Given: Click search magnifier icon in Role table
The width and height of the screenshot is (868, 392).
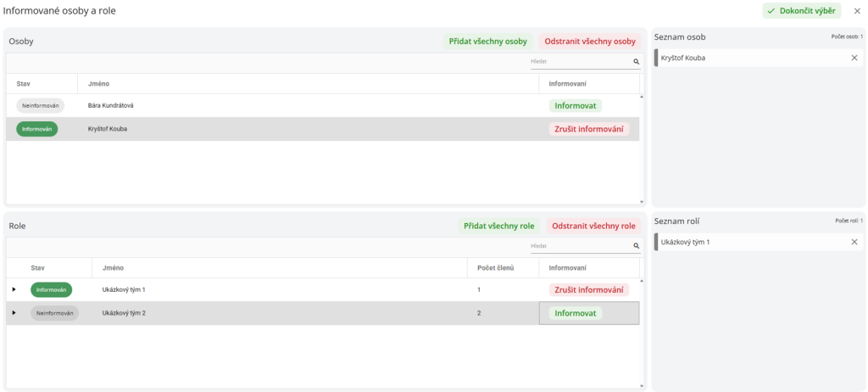Looking at the screenshot, I should coord(636,246).
